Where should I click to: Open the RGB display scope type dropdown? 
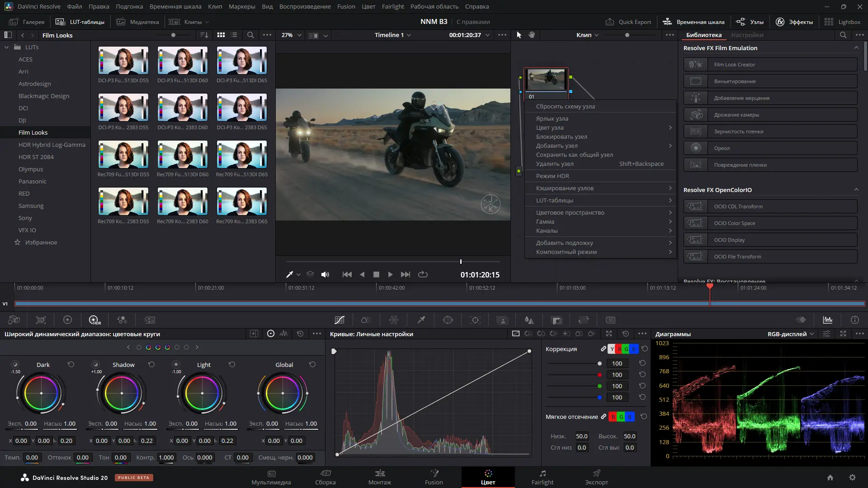(x=790, y=334)
